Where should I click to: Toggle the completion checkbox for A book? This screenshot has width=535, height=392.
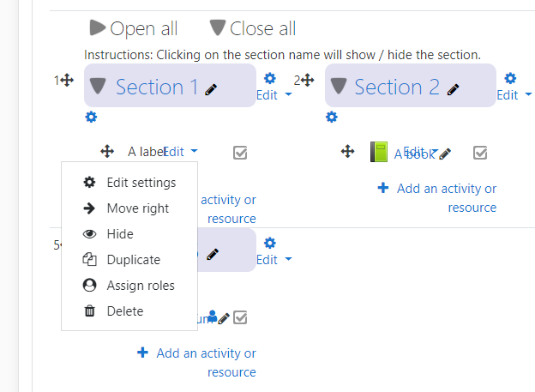(x=480, y=153)
